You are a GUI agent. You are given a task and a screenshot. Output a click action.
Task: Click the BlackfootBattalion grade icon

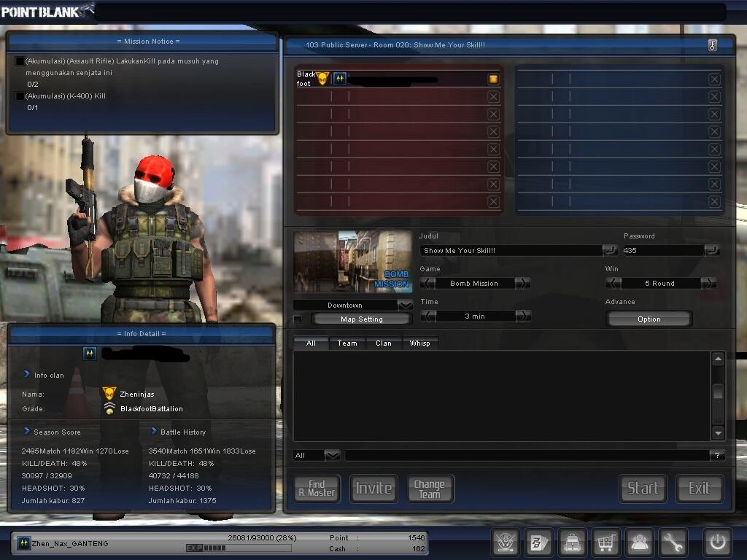(x=109, y=408)
